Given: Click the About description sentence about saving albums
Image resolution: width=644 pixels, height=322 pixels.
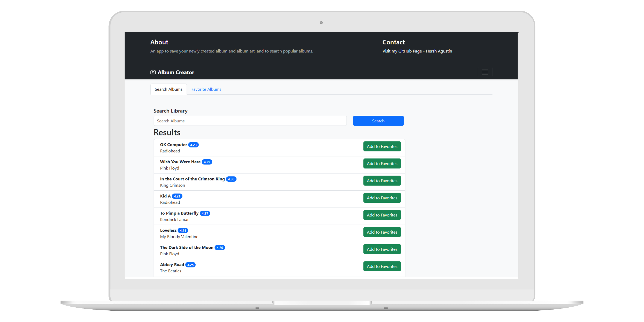Looking at the screenshot, I should pos(231,51).
